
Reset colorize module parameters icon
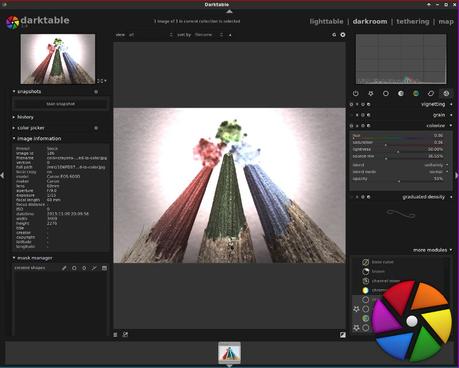point(363,126)
